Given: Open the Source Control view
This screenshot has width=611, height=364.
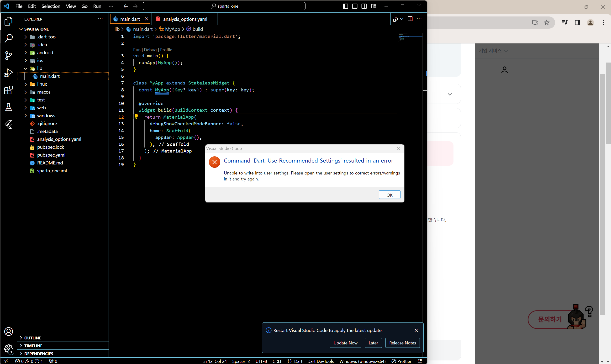Looking at the screenshot, I should point(9,55).
